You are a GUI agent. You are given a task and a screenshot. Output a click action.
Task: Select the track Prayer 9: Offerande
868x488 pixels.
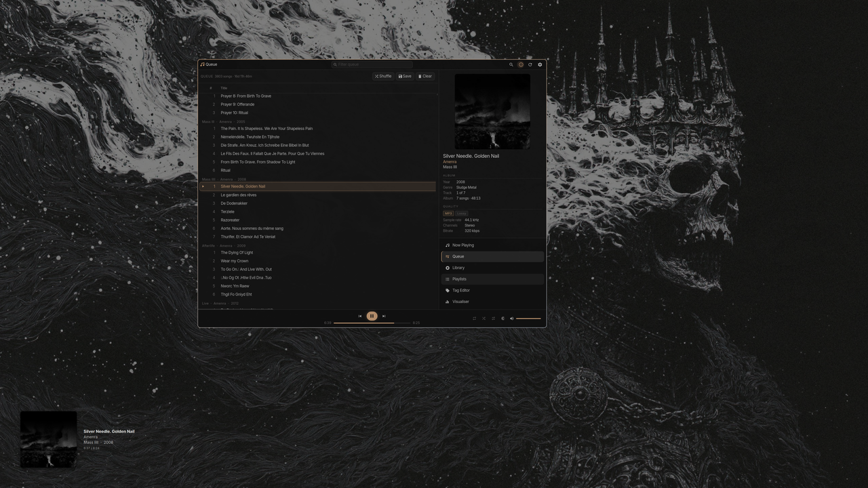pos(317,104)
